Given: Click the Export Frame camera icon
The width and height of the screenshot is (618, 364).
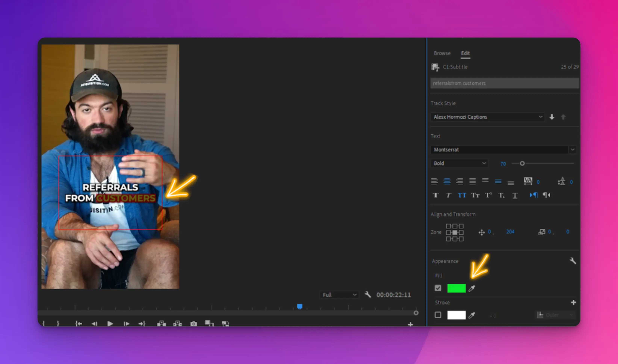Looking at the screenshot, I should (194, 323).
